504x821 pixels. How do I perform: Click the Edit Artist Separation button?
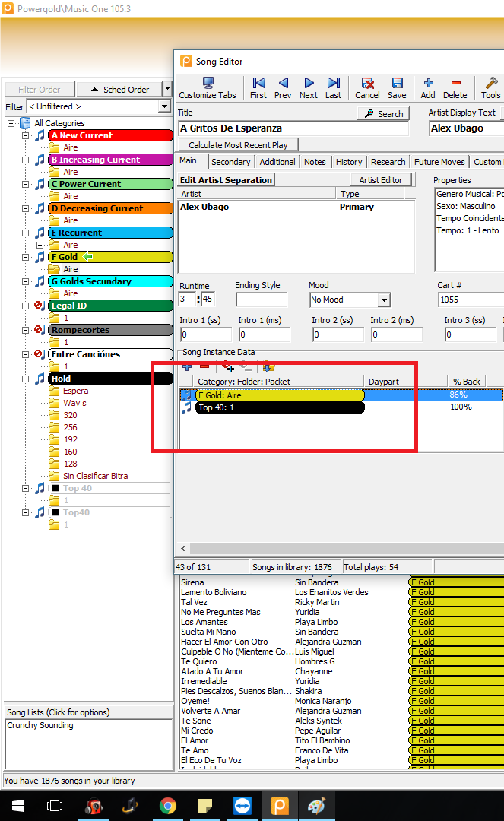pyautogui.click(x=226, y=180)
